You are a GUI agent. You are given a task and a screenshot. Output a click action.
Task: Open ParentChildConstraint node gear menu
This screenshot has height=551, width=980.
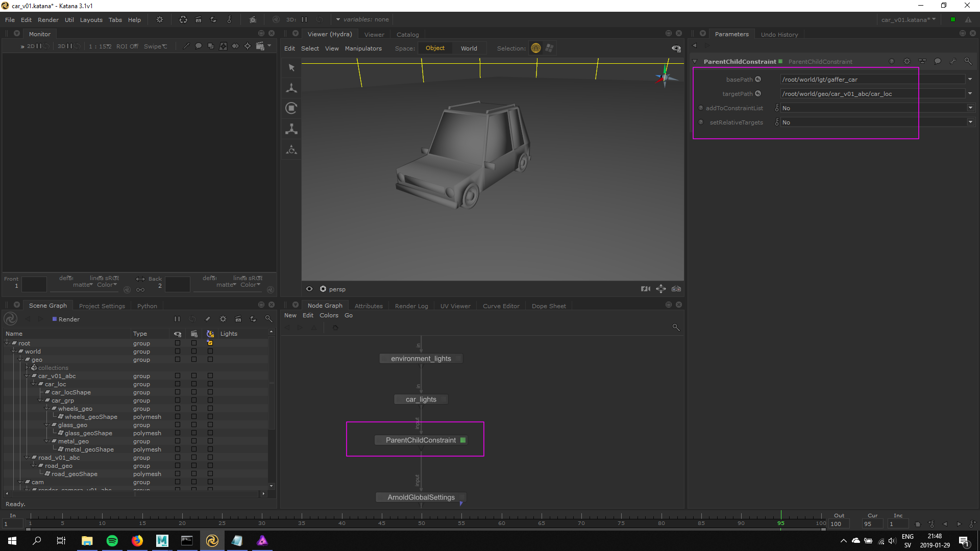click(907, 61)
